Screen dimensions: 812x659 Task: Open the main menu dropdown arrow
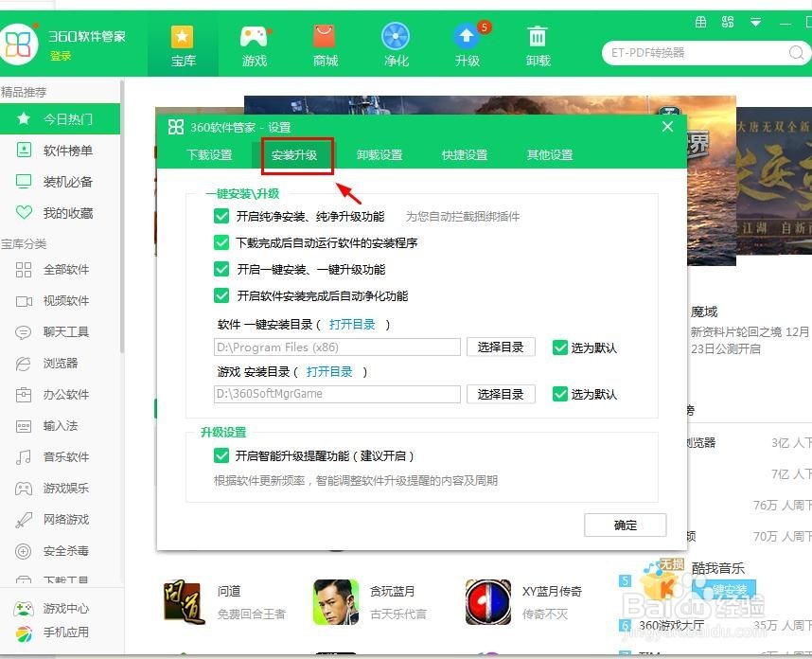coord(755,23)
